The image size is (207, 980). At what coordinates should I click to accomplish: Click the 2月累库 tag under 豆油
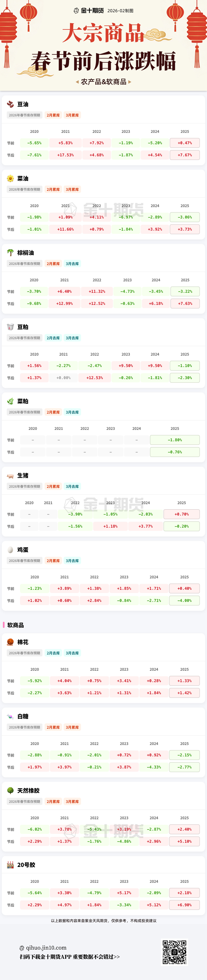pyautogui.click(x=53, y=115)
